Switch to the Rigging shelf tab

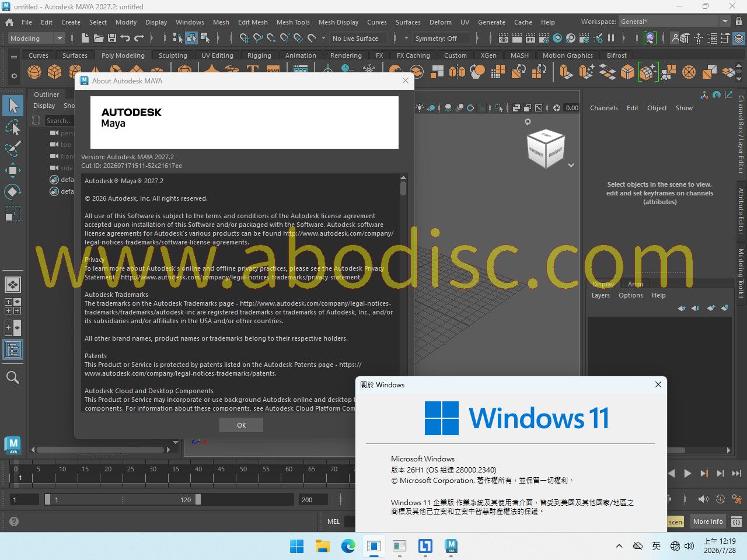259,55
